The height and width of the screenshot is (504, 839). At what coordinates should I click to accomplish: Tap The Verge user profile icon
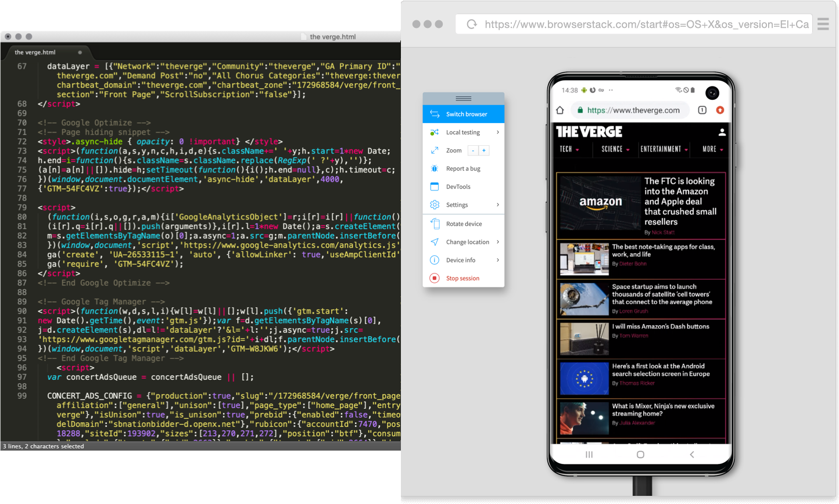[x=722, y=132]
